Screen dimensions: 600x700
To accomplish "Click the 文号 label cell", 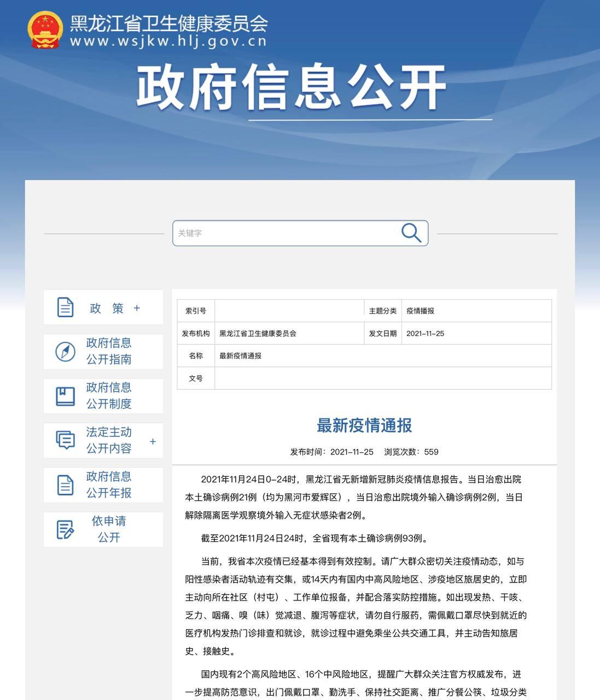I will pyautogui.click(x=196, y=378).
